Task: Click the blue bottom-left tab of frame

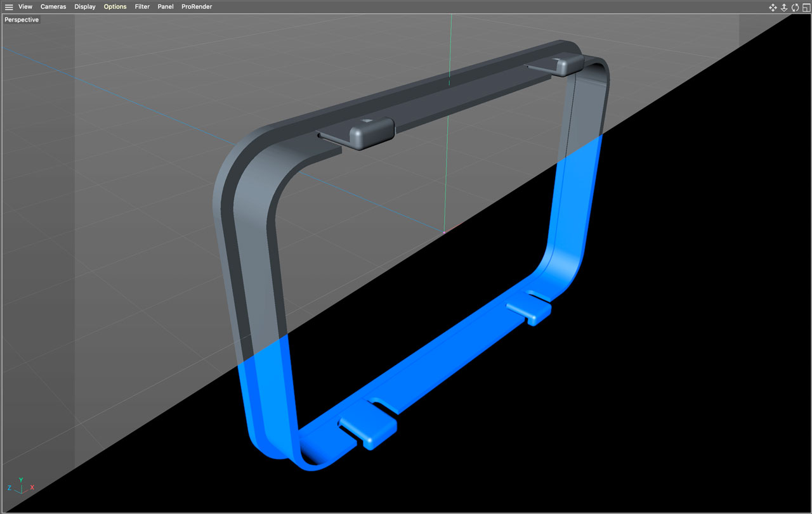Action: tap(368, 430)
